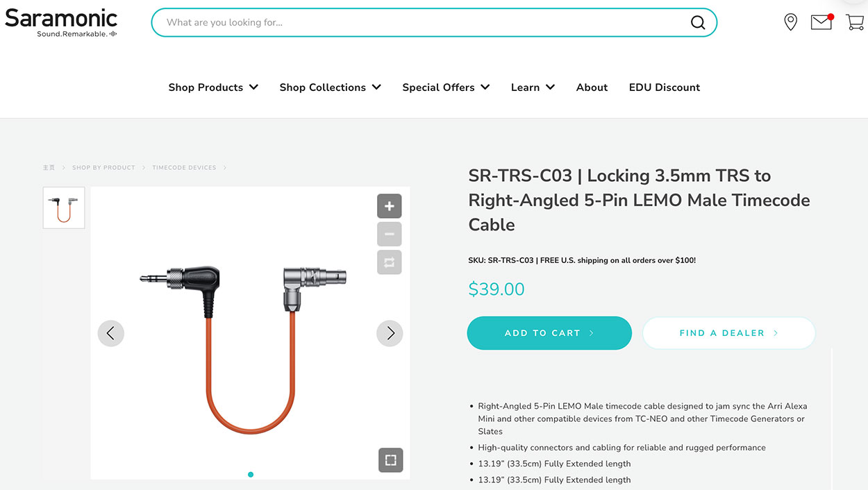Open the mail envelope icon
Image resolution: width=868 pixels, height=490 pixels.
tap(821, 22)
